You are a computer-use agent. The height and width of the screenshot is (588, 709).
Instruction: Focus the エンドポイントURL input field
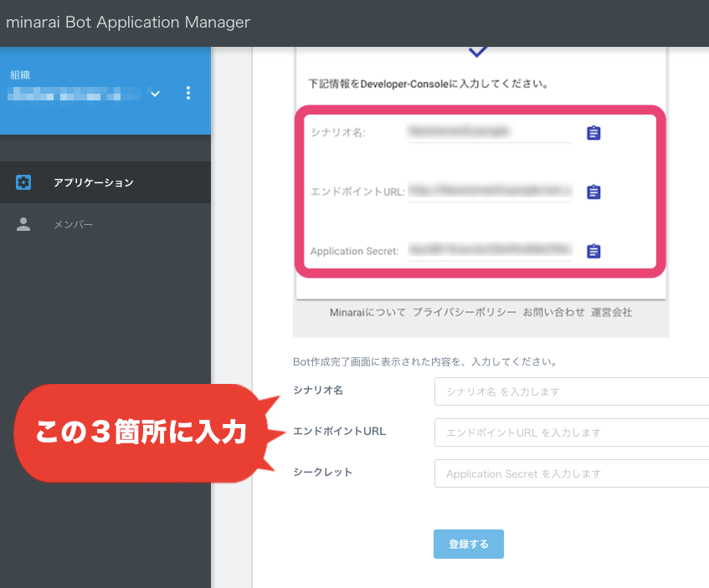572,432
